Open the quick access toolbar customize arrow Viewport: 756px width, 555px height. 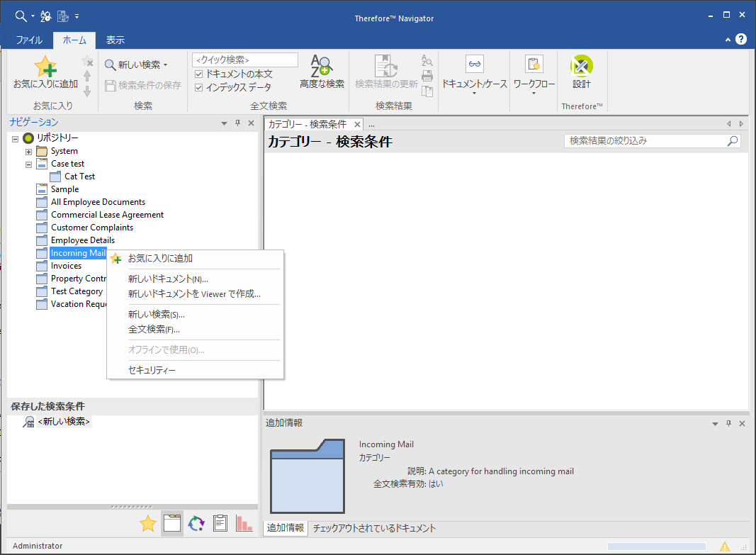coord(77,16)
